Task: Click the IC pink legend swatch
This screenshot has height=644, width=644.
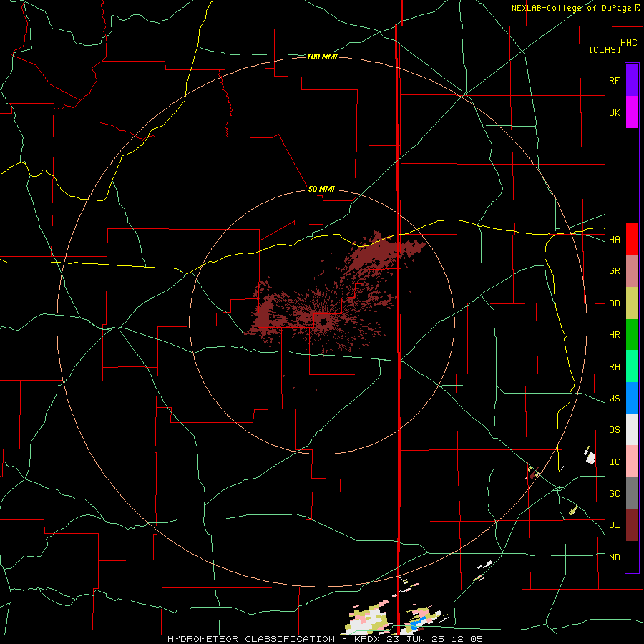Action: [632, 462]
